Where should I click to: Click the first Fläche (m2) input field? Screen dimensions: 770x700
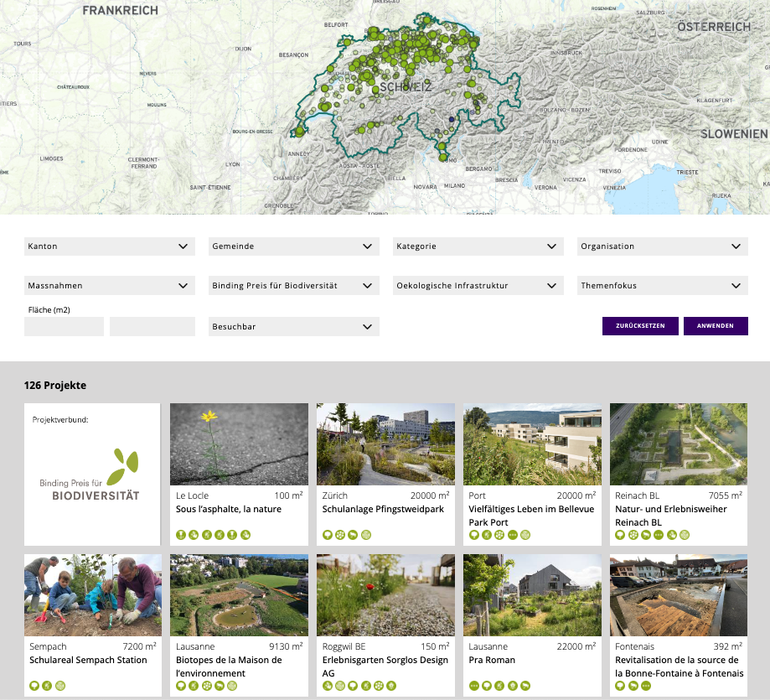click(x=64, y=326)
